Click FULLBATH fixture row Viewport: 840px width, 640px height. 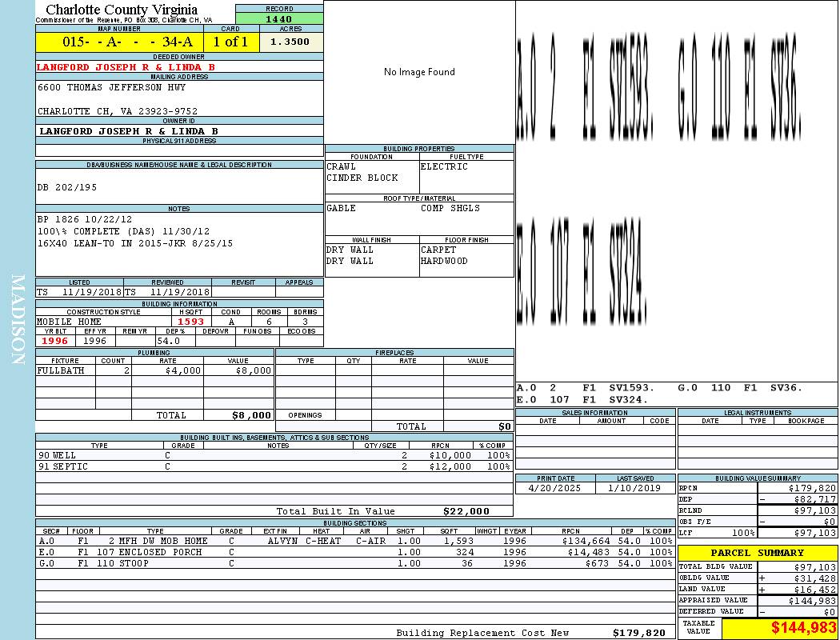[155, 370]
